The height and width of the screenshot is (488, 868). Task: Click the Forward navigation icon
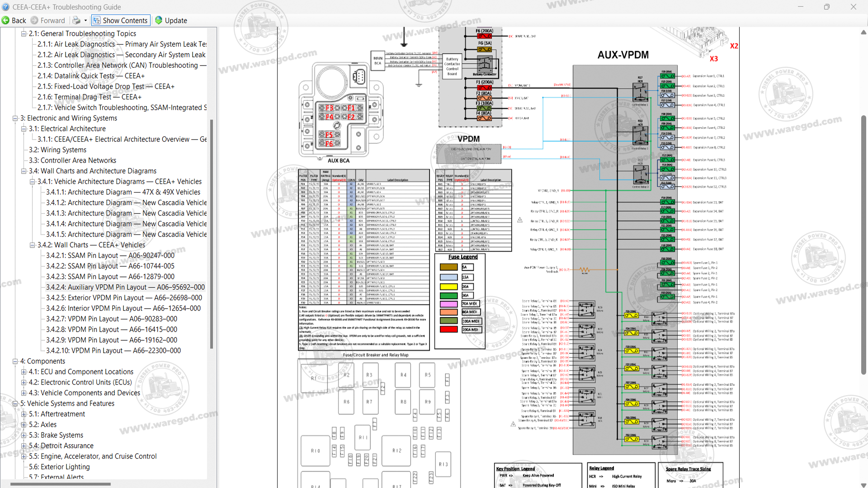tap(34, 20)
